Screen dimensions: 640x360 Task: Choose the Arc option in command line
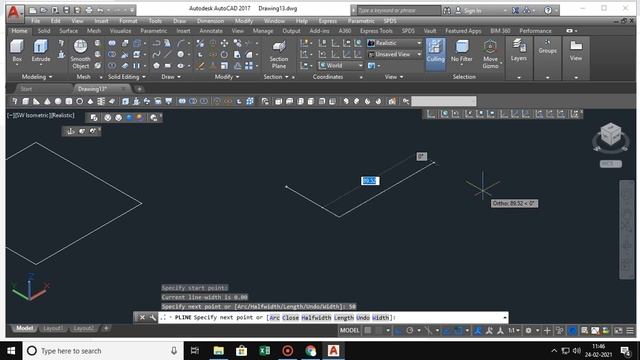[x=275, y=318]
